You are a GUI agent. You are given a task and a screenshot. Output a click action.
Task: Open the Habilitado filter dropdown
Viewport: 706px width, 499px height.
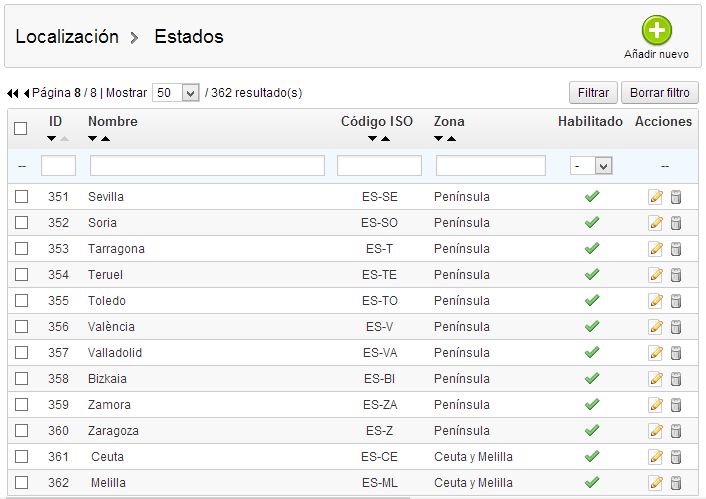pyautogui.click(x=591, y=166)
